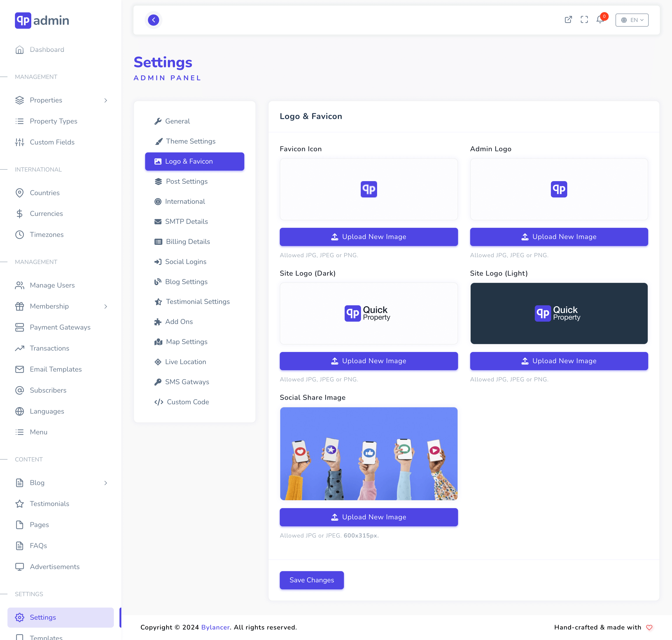
Task: Open Post Settings tab
Action: point(194,182)
